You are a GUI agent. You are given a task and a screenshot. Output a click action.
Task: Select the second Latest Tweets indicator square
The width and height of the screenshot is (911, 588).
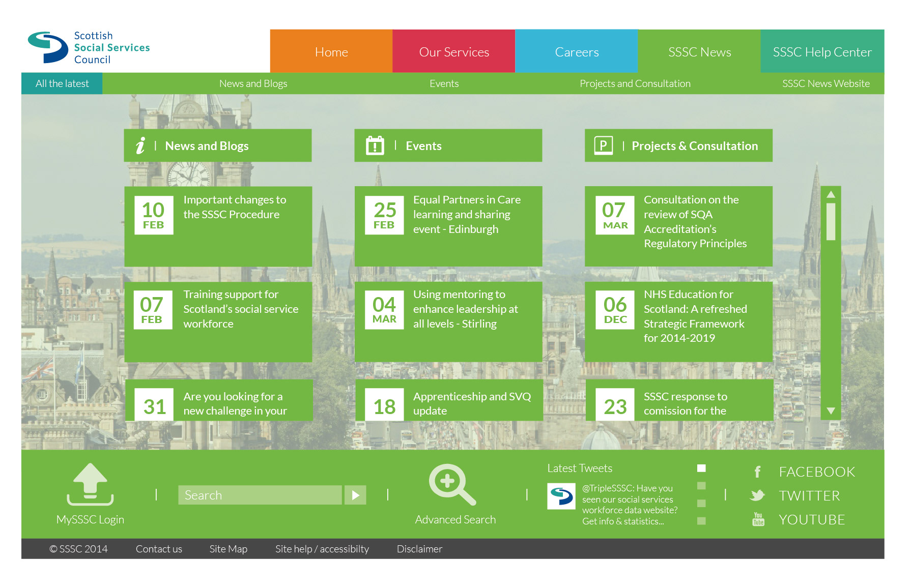pos(701,486)
